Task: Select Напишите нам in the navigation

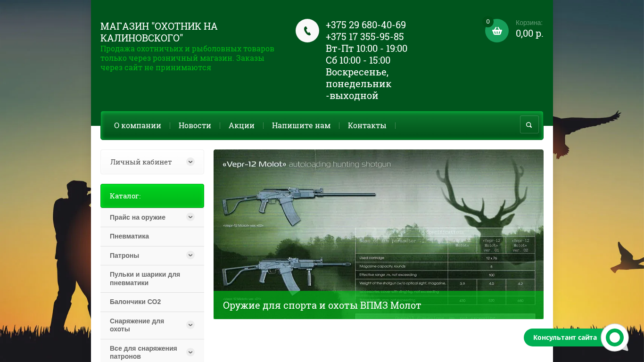Action: coord(301,125)
